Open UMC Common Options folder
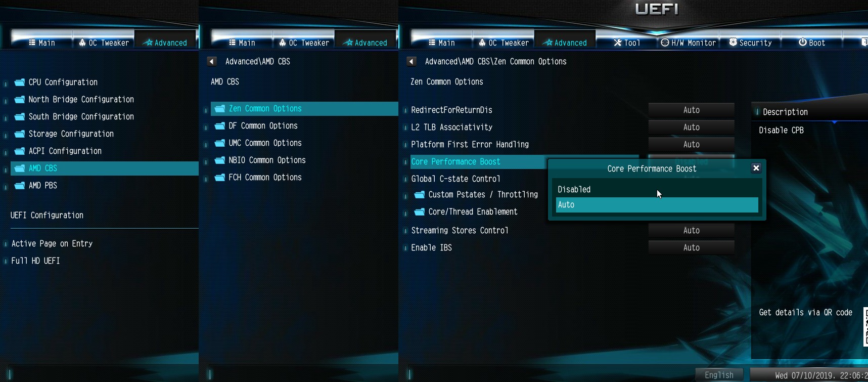 (x=258, y=143)
